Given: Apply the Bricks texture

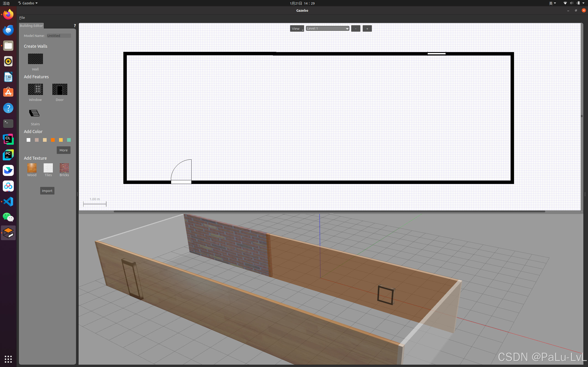Looking at the screenshot, I should tap(64, 168).
